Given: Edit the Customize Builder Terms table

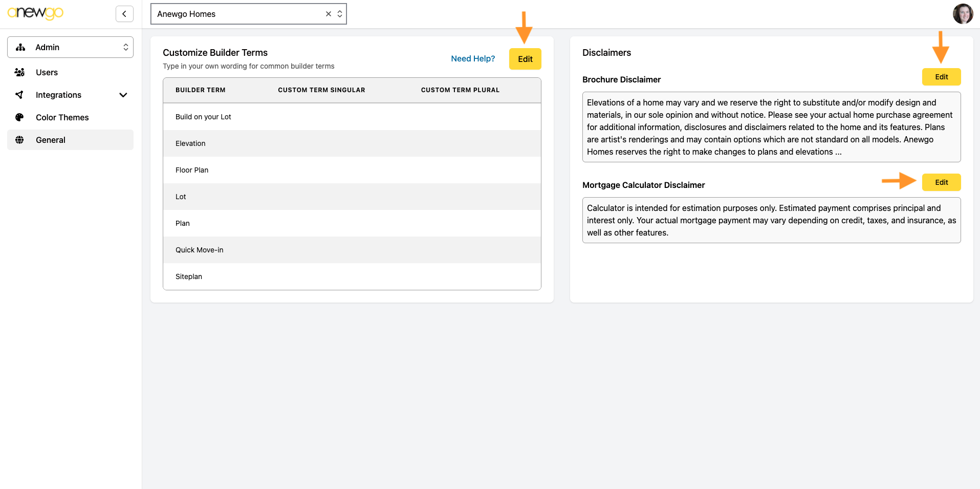Looking at the screenshot, I should pyautogui.click(x=525, y=59).
